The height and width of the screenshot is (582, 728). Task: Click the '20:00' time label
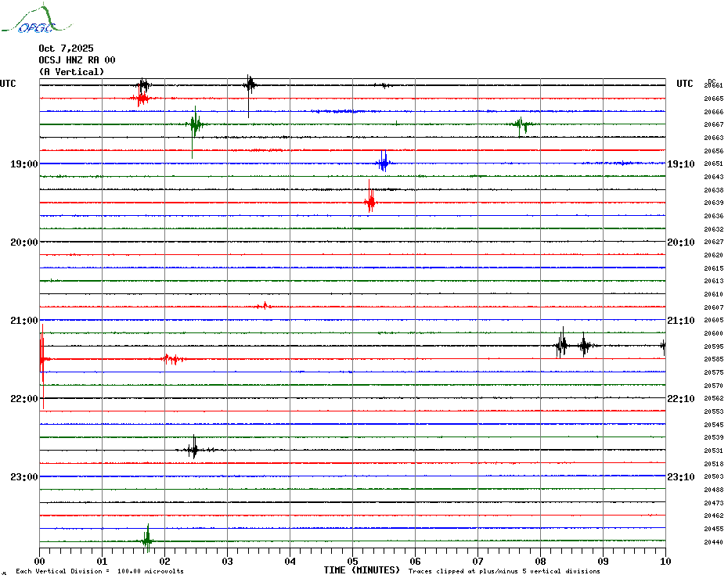pyautogui.click(x=24, y=242)
